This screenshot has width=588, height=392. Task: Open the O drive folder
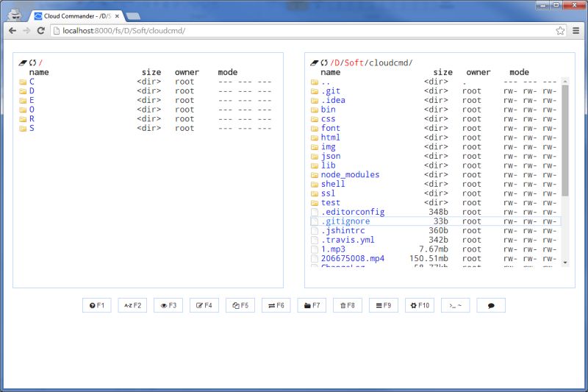click(x=32, y=109)
